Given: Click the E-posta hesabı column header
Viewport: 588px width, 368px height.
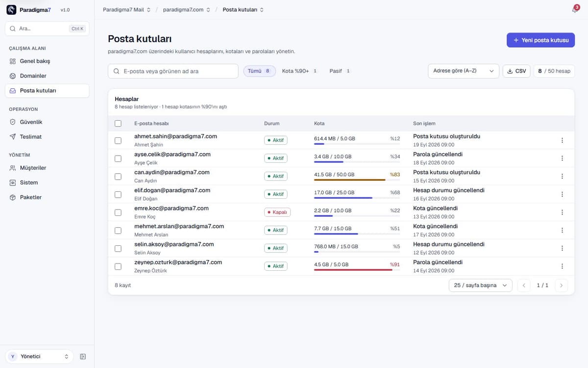Looking at the screenshot, I should coord(151,124).
